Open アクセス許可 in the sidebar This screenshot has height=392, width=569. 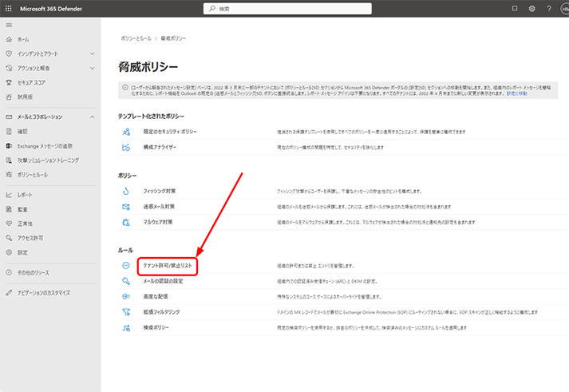30,238
